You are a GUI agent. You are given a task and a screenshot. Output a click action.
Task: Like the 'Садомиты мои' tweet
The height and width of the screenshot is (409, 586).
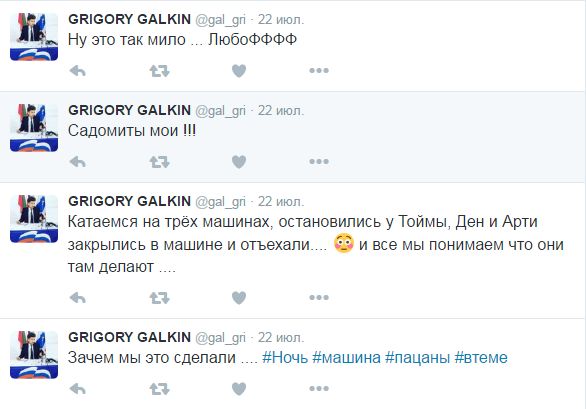tap(239, 162)
